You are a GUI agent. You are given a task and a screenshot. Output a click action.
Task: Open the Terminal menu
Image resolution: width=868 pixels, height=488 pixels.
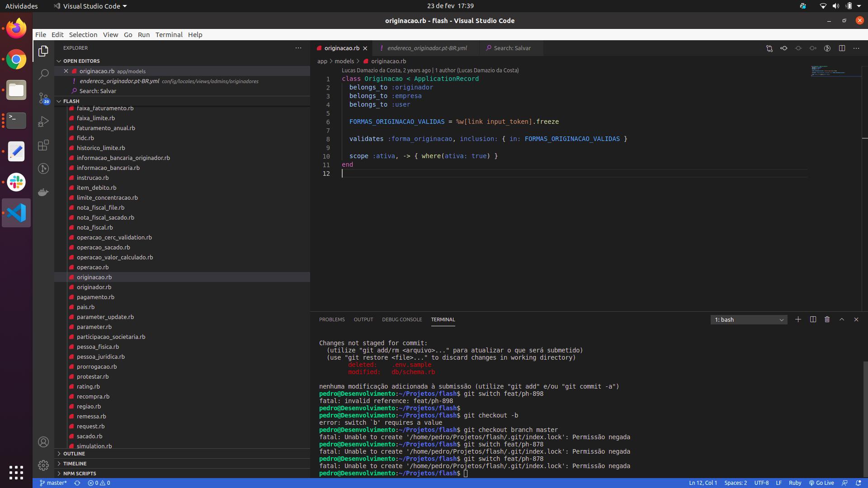pyautogui.click(x=169, y=35)
